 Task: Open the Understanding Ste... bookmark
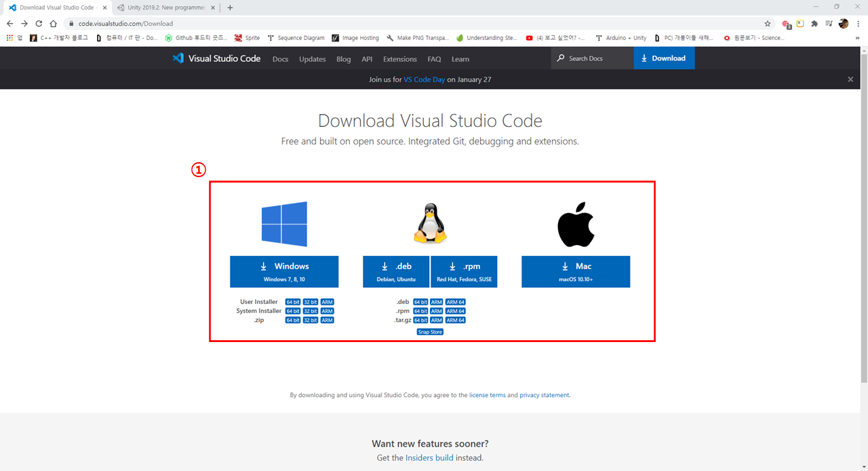(x=486, y=38)
